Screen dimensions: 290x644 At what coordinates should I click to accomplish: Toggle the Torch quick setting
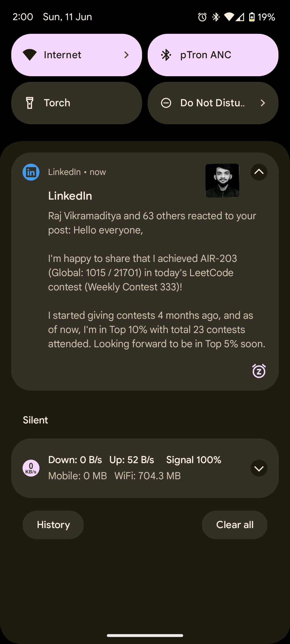[77, 103]
